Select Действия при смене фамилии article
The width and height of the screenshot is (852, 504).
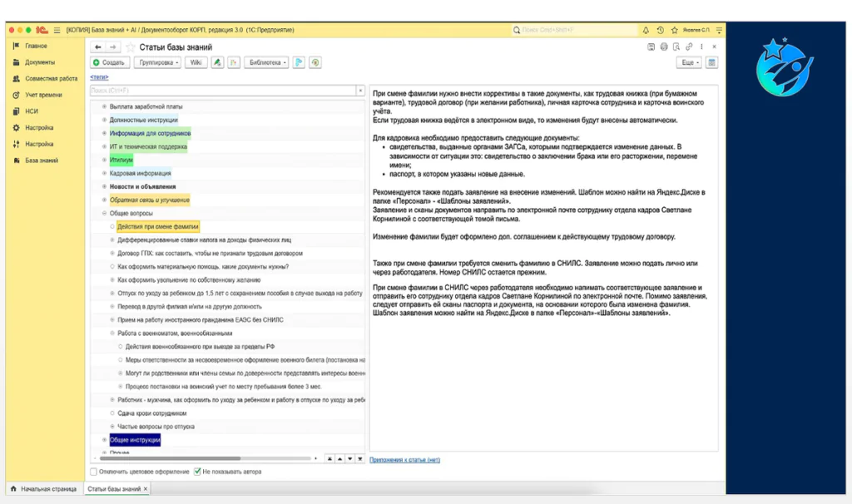click(157, 226)
